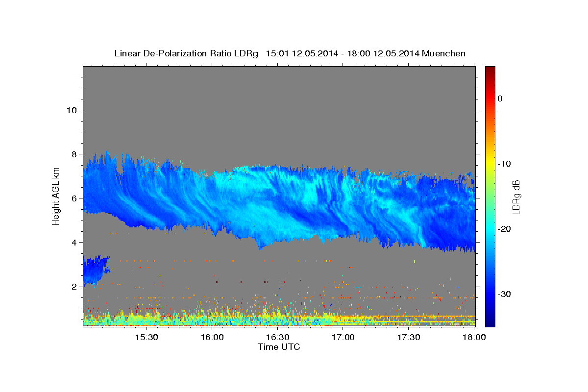Click the height tick label 8
Screen dimensions: 588x392
(x=74, y=154)
